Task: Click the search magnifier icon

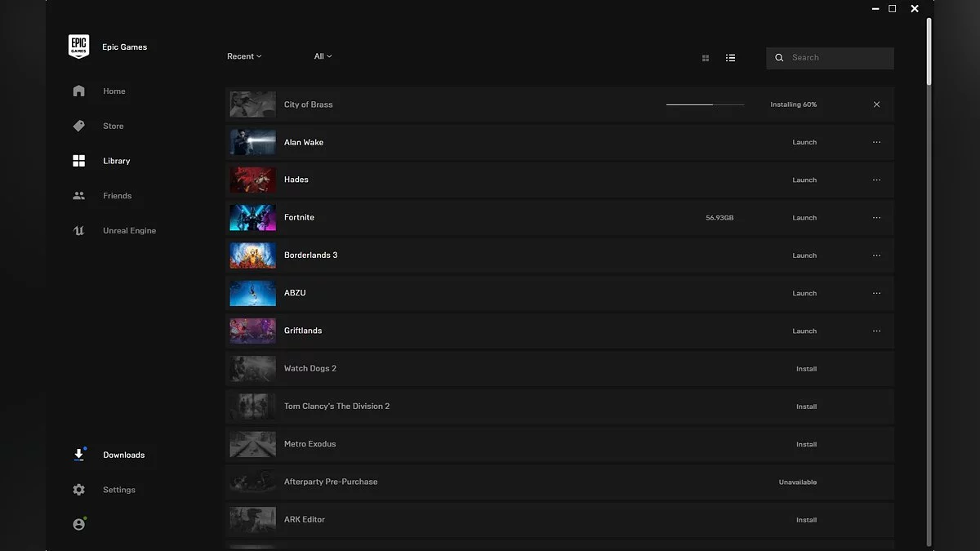Action: [779, 58]
